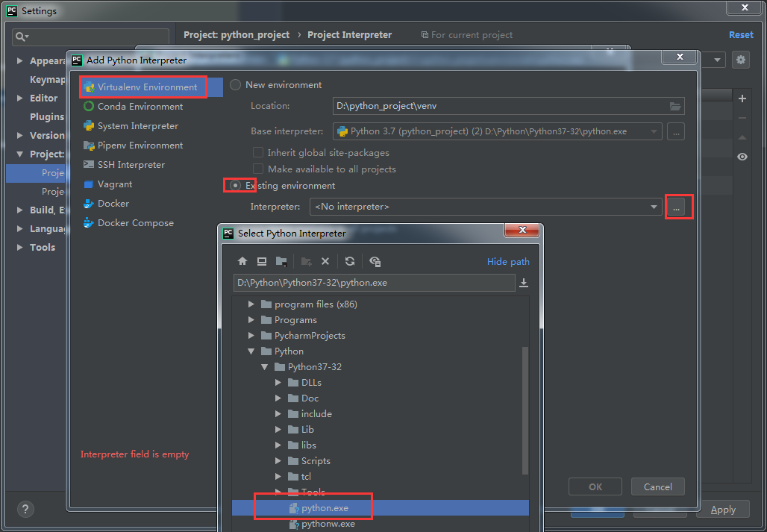Select New environment radio button
This screenshot has width=767, height=532.
pyautogui.click(x=235, y=84)
